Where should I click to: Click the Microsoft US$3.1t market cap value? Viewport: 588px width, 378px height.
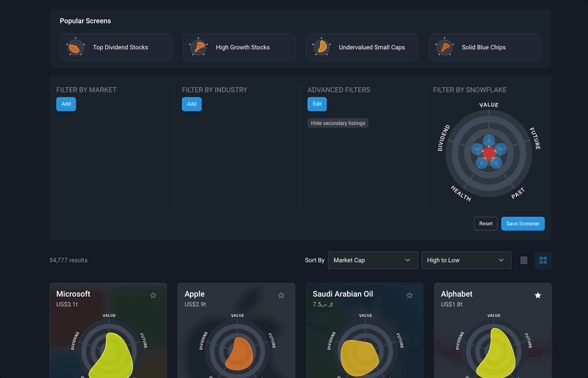pos(67,304)
